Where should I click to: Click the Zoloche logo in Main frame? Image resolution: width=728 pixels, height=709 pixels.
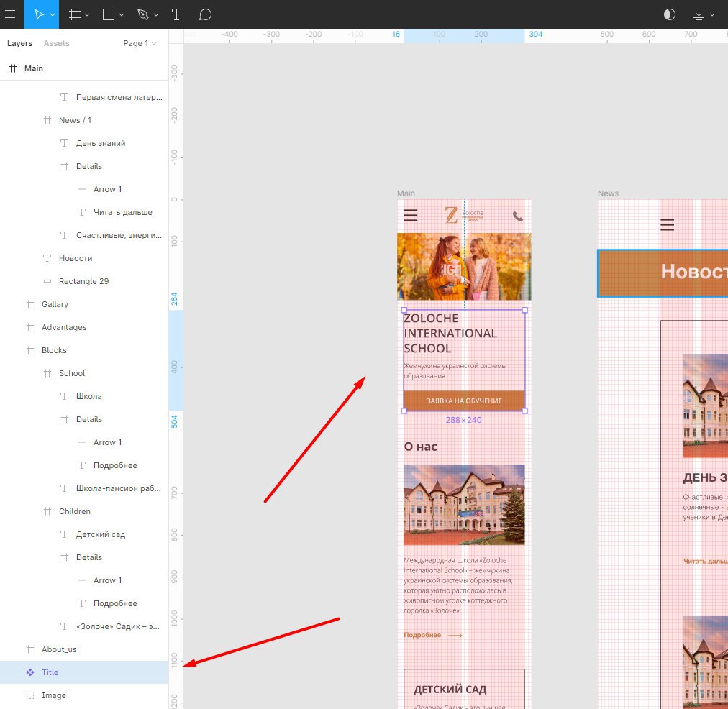(464, 215)
